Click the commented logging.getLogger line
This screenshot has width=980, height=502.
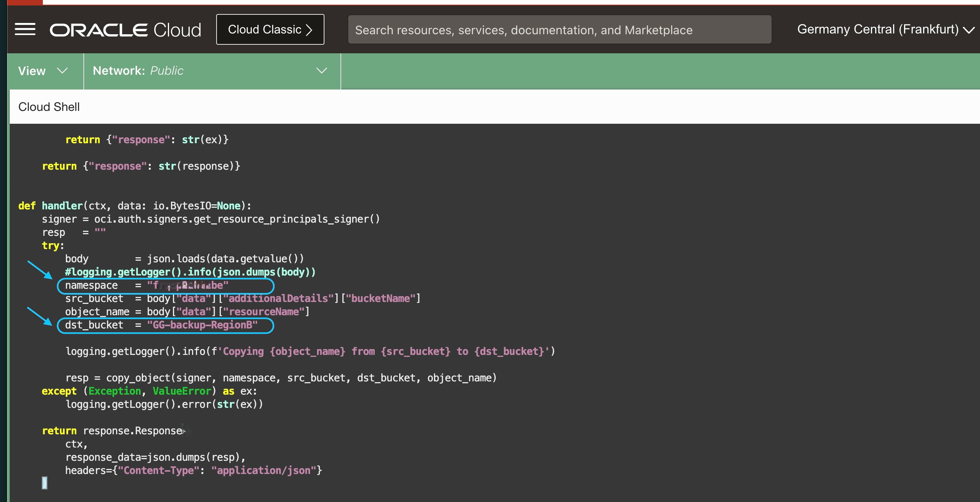pyautogui.click(x=190, y=272)
